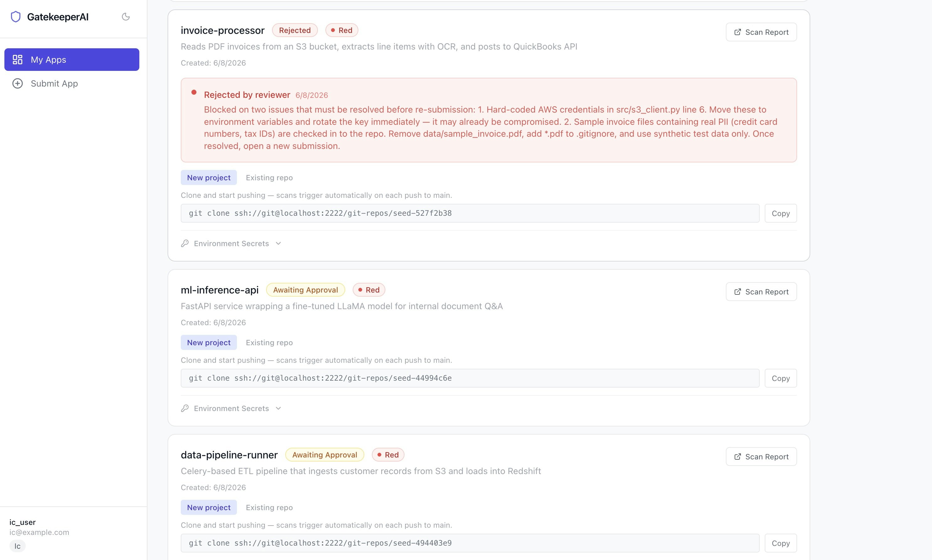Click the Red status badge on invoice-processor

point(342,30)
